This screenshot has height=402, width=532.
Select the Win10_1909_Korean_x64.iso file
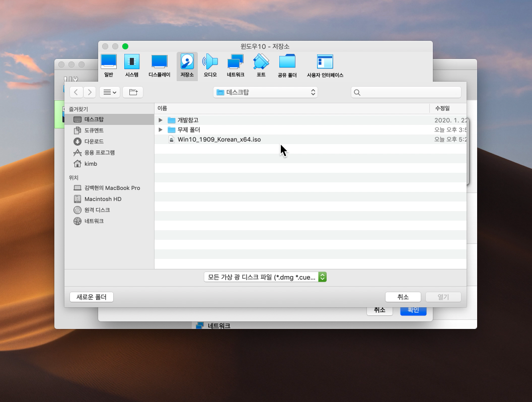click(x=311, y=140)
